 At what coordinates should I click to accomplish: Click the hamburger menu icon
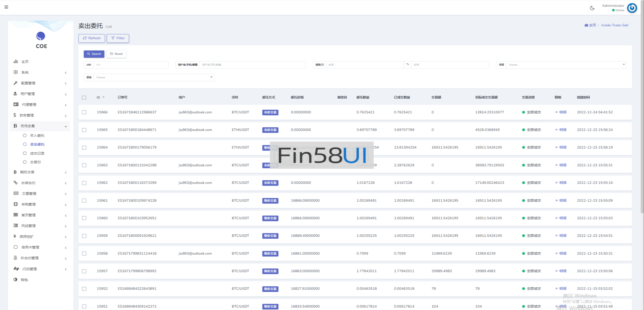pos(6,7)
